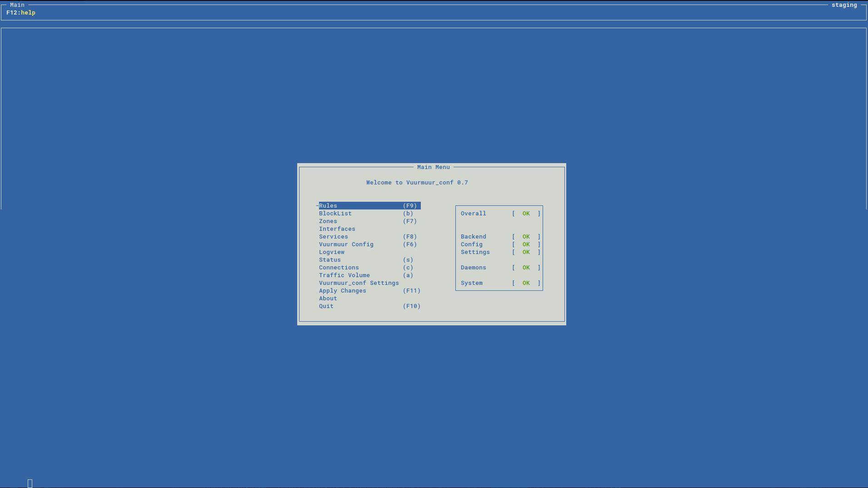Click the (F6) shortcut label
Viewport: 868px width, 488px height.
click(x=410, y=244)
